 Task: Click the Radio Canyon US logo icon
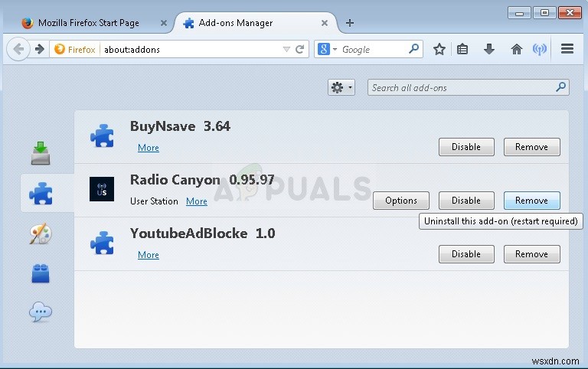[x=102, y=189]
